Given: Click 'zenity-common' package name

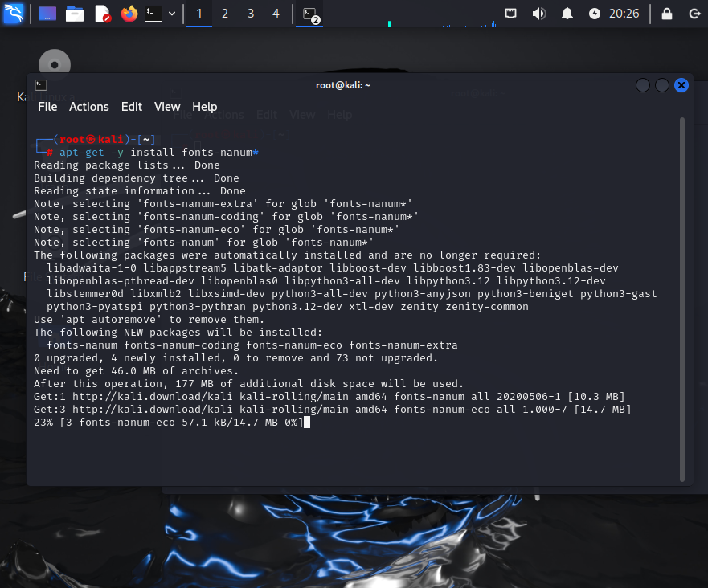Looking at the screenshot, I should (x=487, y=307).
